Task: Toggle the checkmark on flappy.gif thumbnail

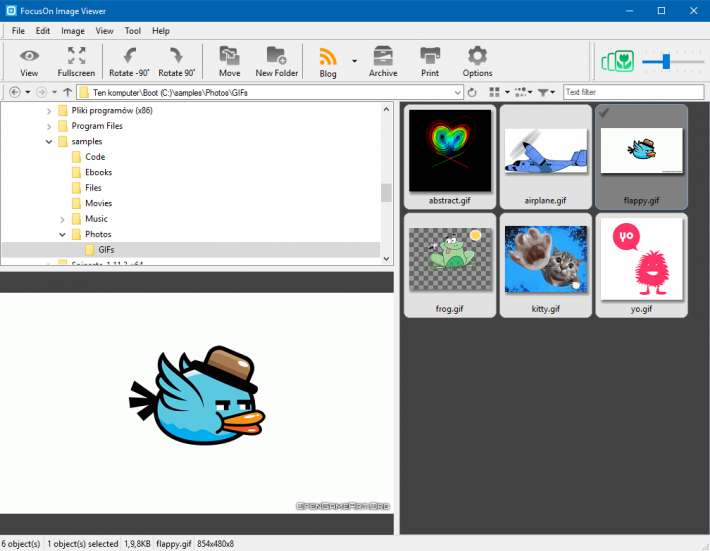Action: (x=604, y=113)
